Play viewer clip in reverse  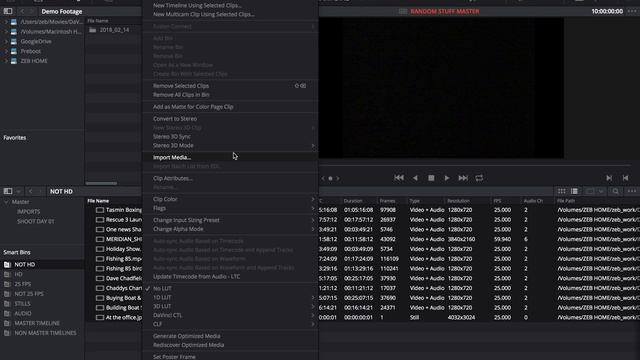[x=415, y=178]
